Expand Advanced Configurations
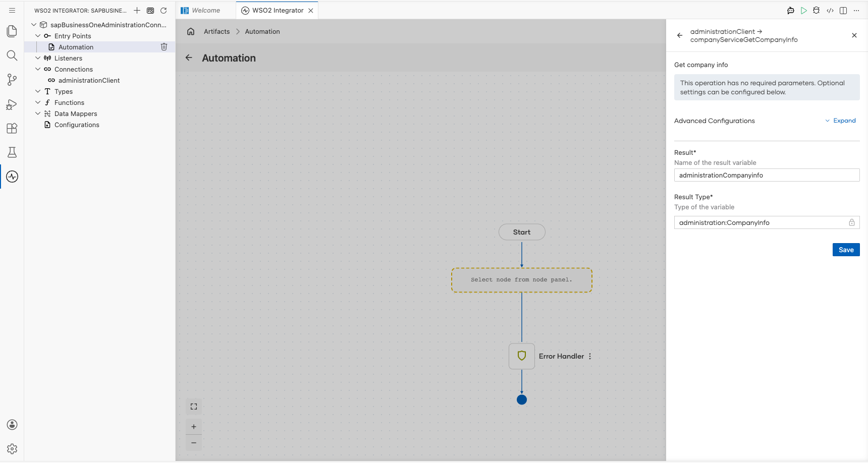This screenshot has height=463, width=868. pyautogui.click(x=841, y=121)
